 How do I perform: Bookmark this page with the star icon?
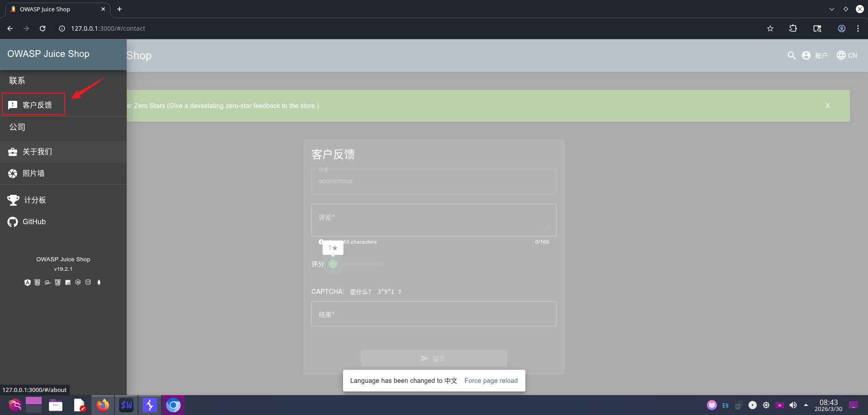[770, 28]
